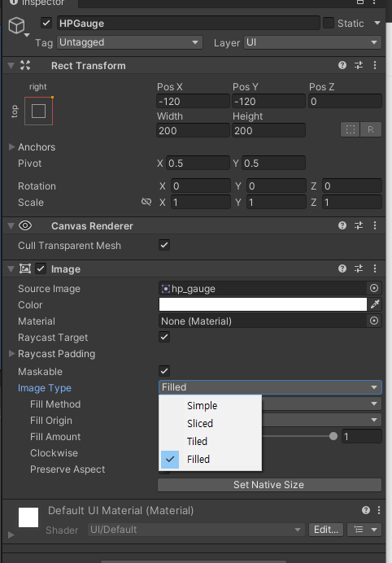Open Rect Transform three-dot context menu
The width and height of the screenshot is (392, 563).
point(375,65)
